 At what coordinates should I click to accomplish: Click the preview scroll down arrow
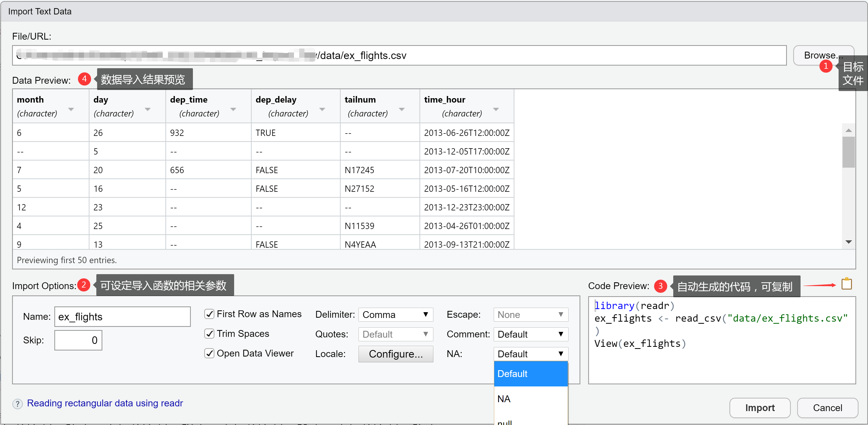(849, 242)
